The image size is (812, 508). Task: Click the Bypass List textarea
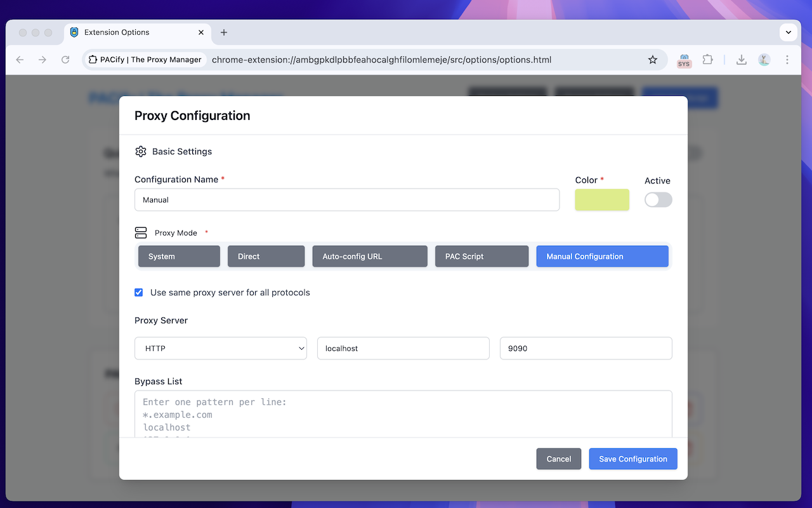coord(403,414)
